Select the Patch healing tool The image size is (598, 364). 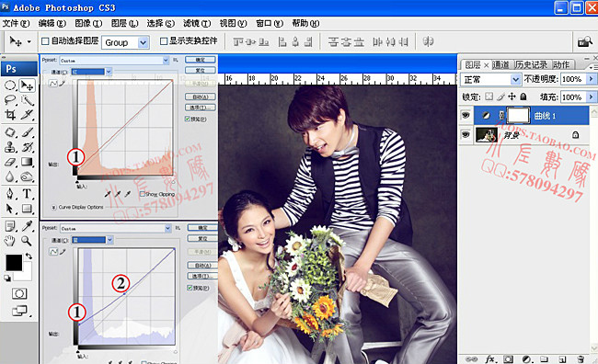(x=10, y=132)
